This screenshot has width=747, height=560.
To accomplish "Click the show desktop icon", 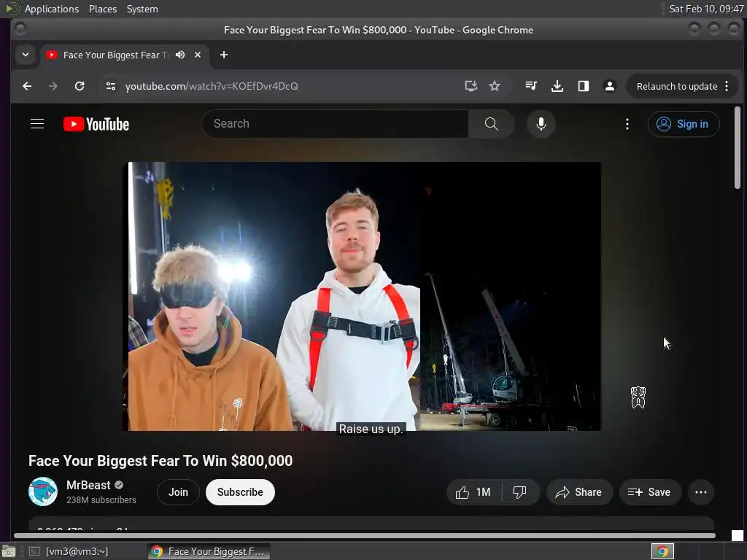I will (9, 551).
